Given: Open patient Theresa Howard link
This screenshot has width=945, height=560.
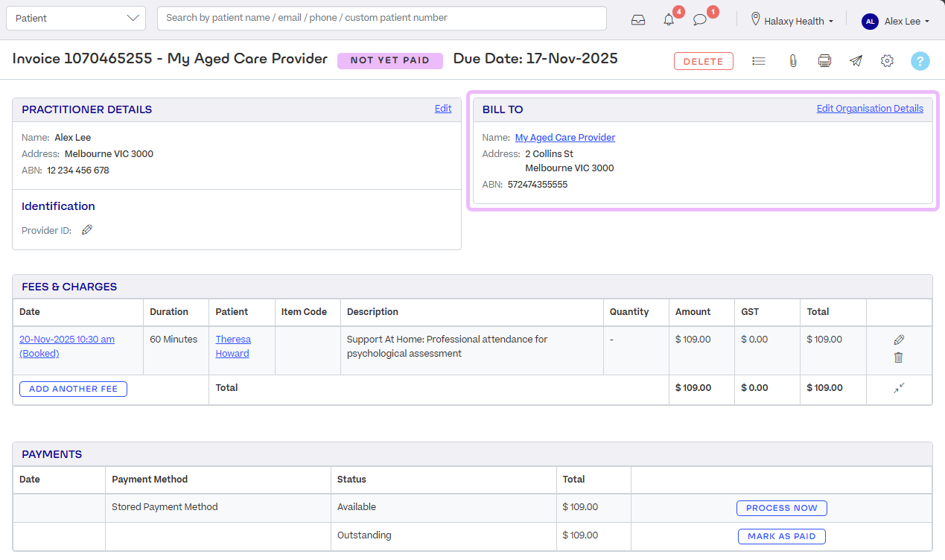Looking at the screenshot, I should 233,346.
